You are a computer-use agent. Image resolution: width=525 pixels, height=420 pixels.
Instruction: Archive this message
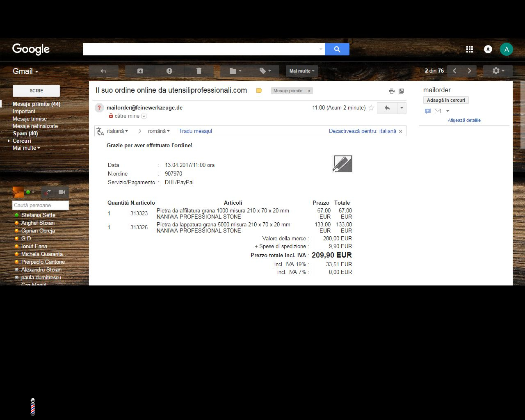pyautogui.click(x=140, y=71)
